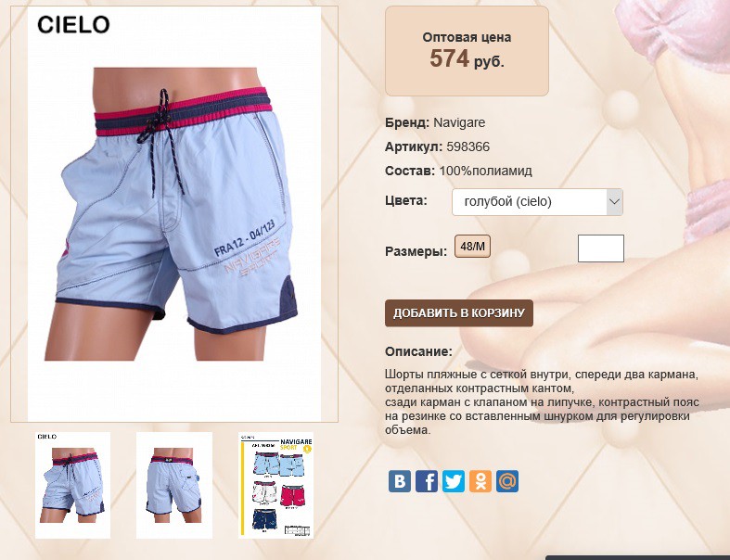Viewport: 730px width, 560px height.
Task: Share on Facebook icon
Action: click(x=427, y=481)
